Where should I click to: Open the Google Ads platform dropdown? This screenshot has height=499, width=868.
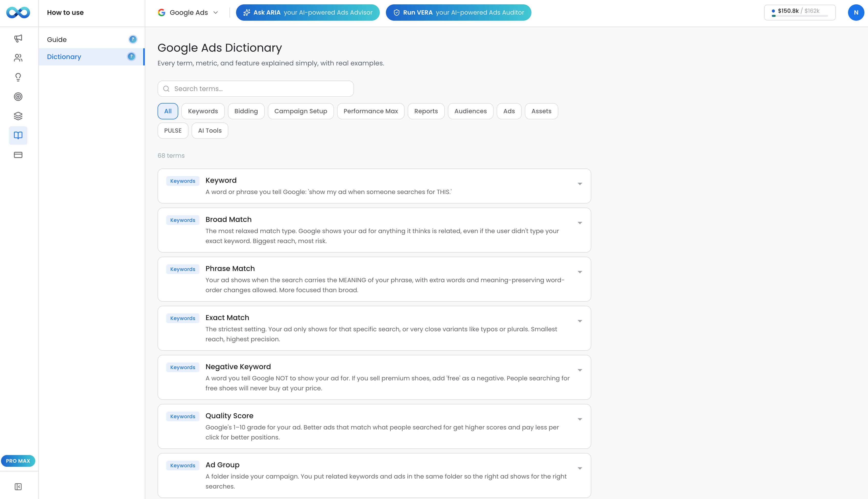tap(188, 13)
